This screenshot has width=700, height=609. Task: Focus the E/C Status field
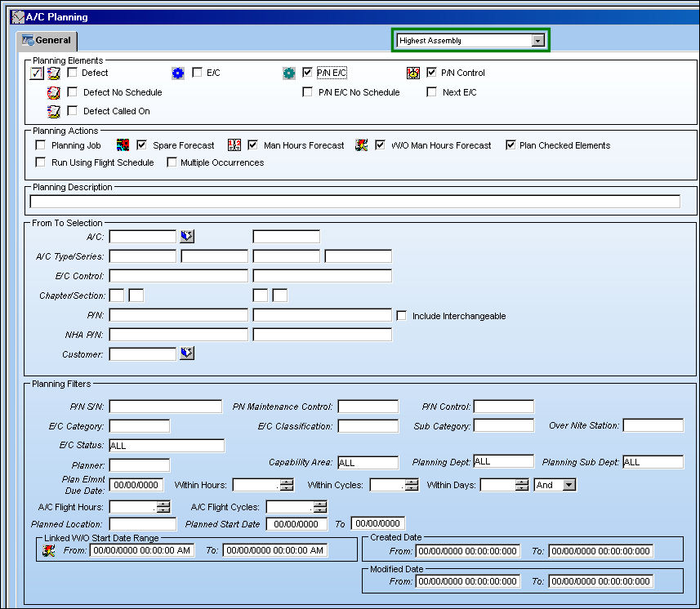click(167, 446)
